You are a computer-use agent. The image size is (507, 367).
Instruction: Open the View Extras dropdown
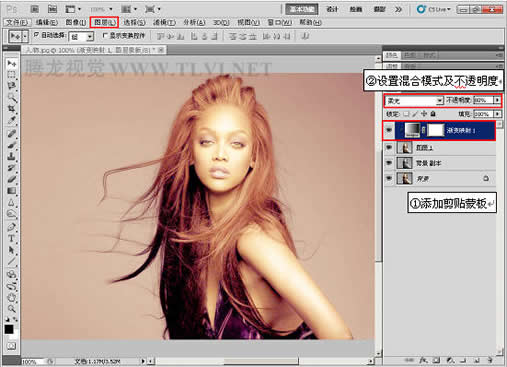click(x=73, y=9)
